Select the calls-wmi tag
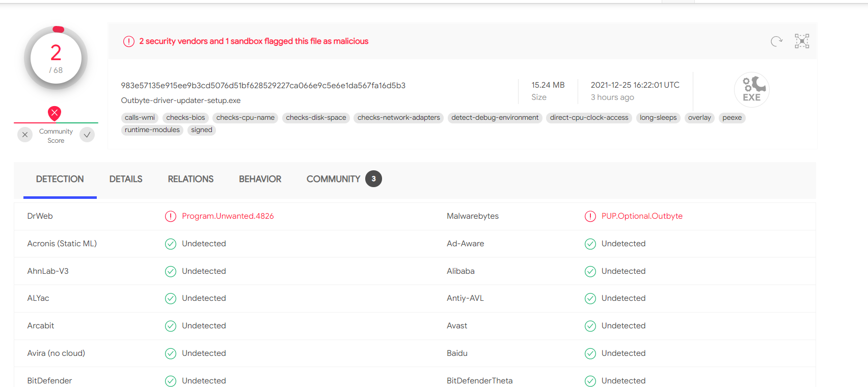Image resolution: width=868 pixels, height=387 pixels. [140, 118]
